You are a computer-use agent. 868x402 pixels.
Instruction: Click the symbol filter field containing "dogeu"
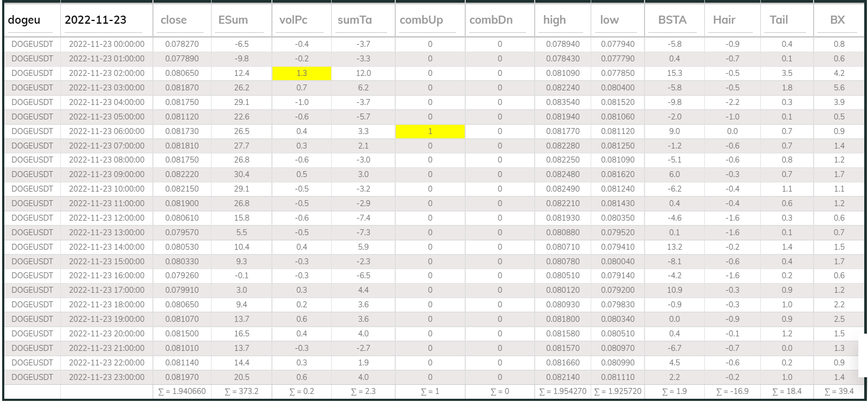coord(32,20)
